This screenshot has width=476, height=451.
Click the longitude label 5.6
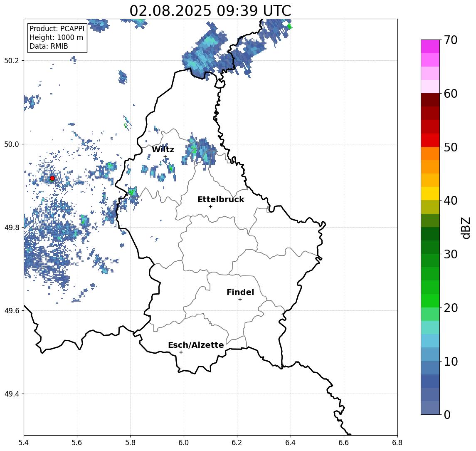(77, 443)
